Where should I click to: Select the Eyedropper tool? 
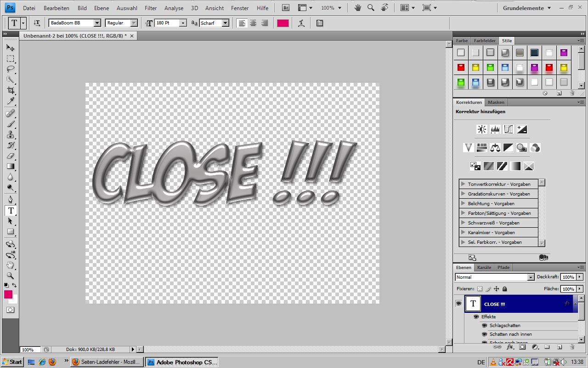10,101
